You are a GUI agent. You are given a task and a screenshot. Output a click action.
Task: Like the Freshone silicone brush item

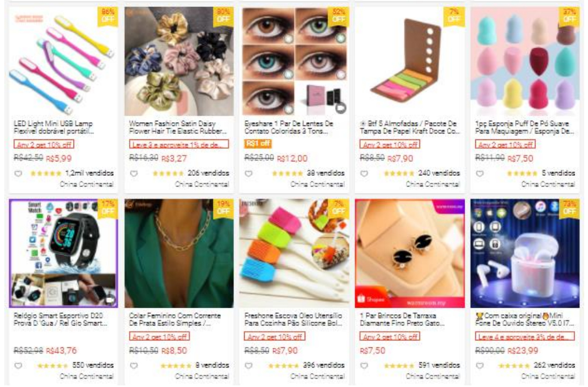point(248,366)
